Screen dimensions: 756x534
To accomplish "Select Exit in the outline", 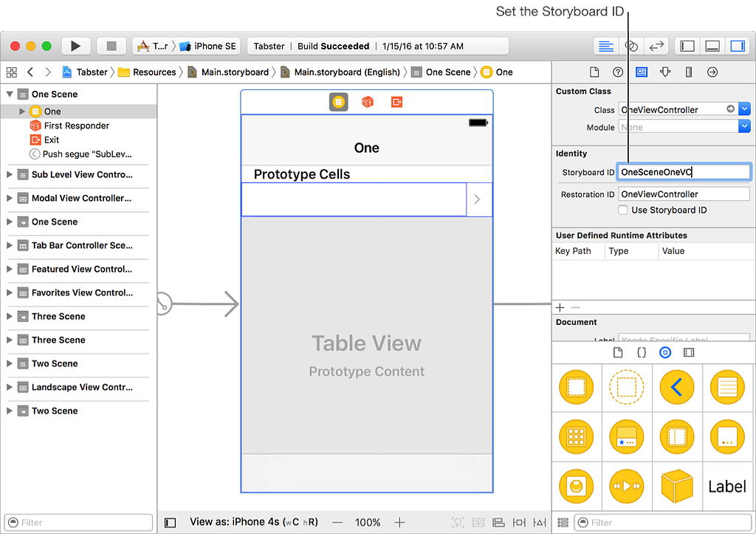I will (44, 140).
